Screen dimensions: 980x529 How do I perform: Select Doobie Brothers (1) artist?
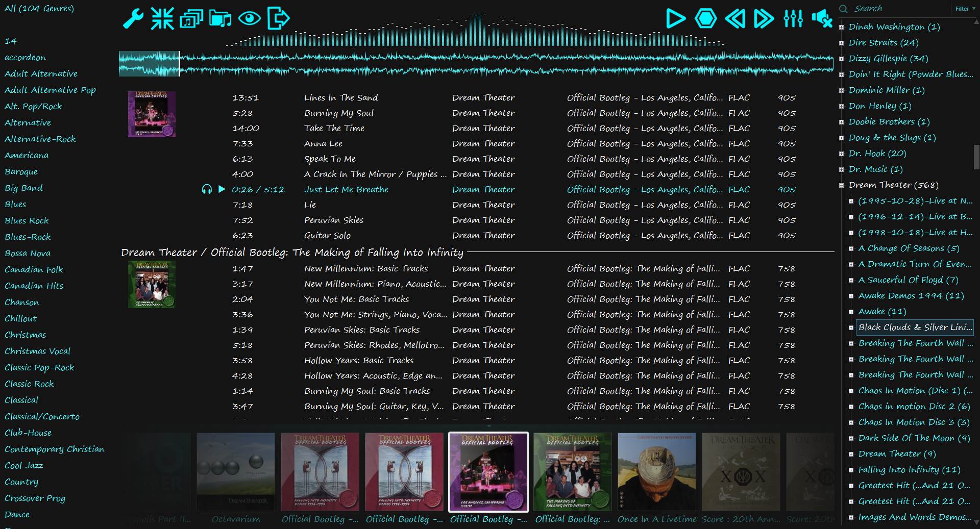pos(889,122)
